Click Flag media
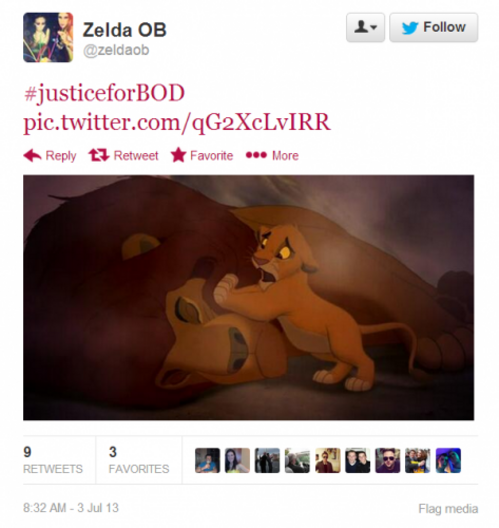This screenshot has width=499, height=528. 448,508
